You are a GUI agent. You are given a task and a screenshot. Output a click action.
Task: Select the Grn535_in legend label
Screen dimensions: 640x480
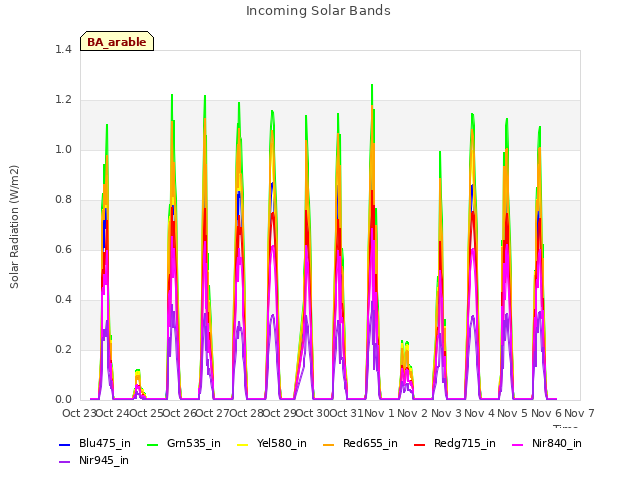click(194, 444)
